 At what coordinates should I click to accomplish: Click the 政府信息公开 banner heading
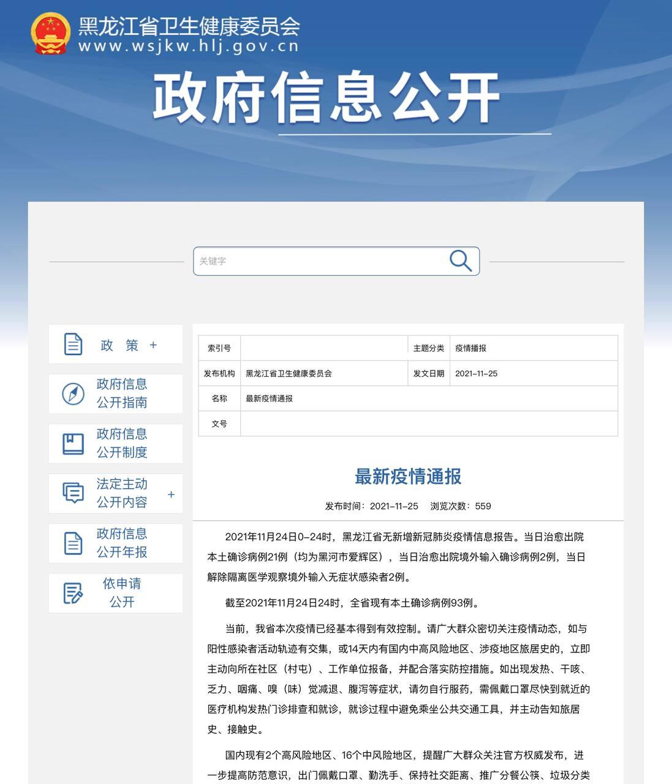point(327,97)
